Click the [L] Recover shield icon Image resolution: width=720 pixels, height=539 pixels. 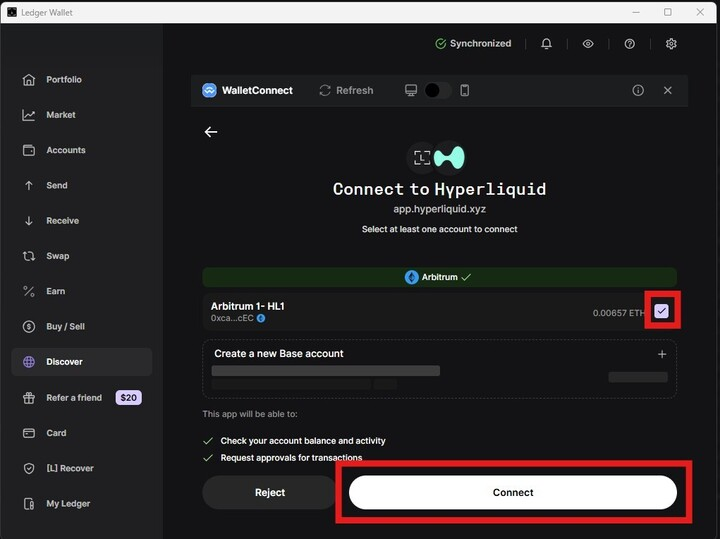[29, 468]
